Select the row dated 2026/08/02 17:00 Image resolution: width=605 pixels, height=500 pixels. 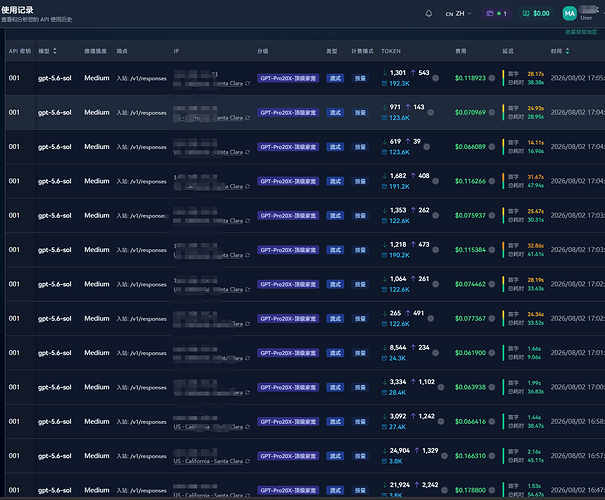coord(305,387)
